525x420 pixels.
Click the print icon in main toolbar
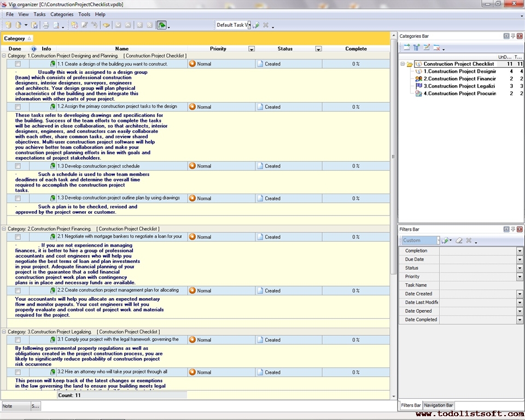pos(46,25)
